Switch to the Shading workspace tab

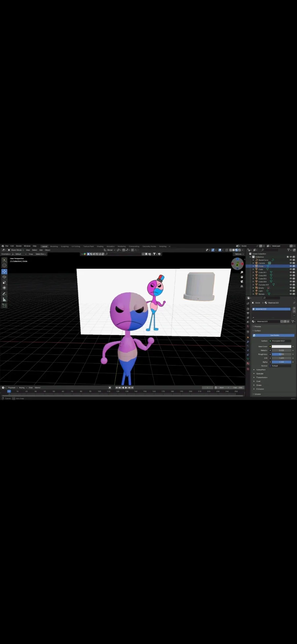click(x=100, y=246)
